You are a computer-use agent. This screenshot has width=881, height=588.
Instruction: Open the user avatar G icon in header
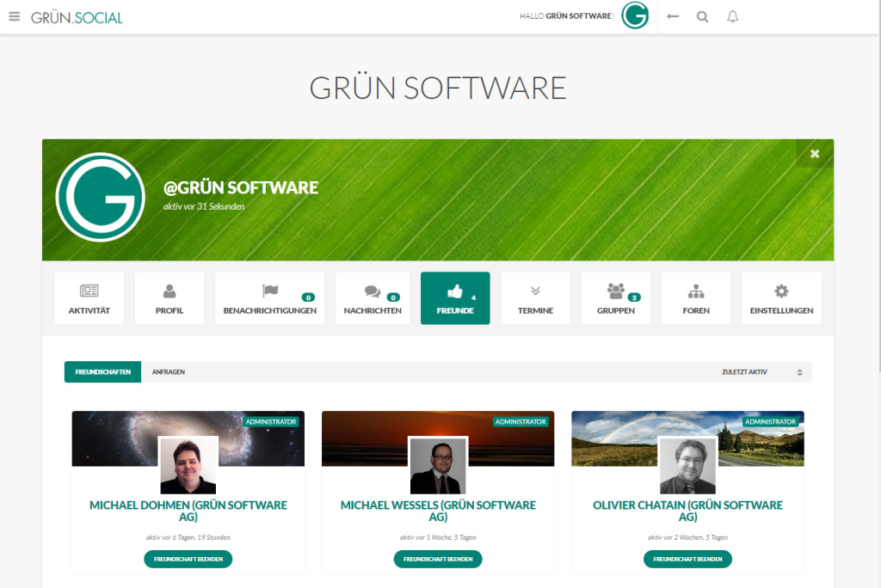635,15
